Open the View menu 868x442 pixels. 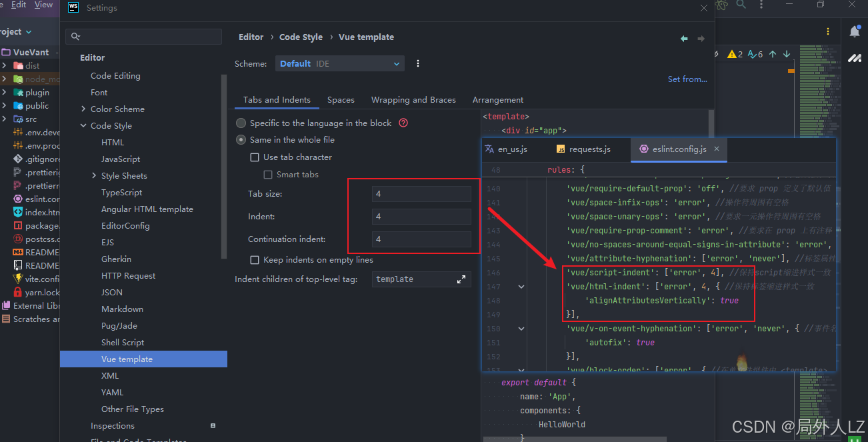[x=43, y=5]
